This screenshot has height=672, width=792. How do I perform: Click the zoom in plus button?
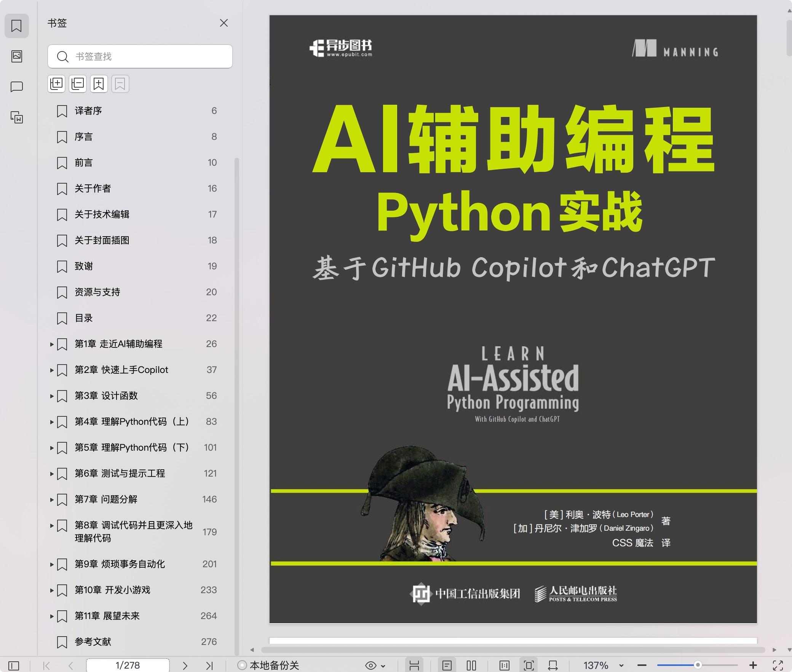(752, 666)
